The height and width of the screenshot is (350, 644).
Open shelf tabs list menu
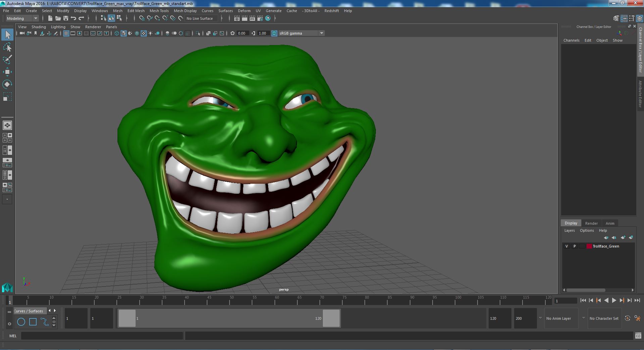9,312
